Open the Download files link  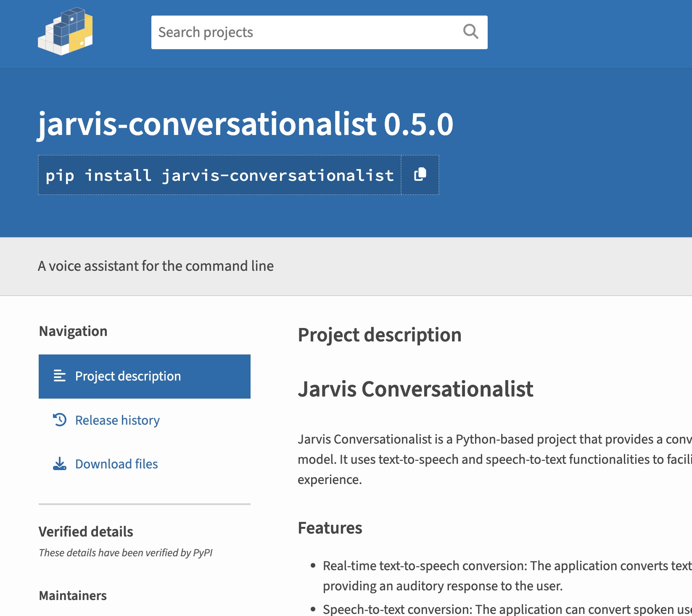116,464
